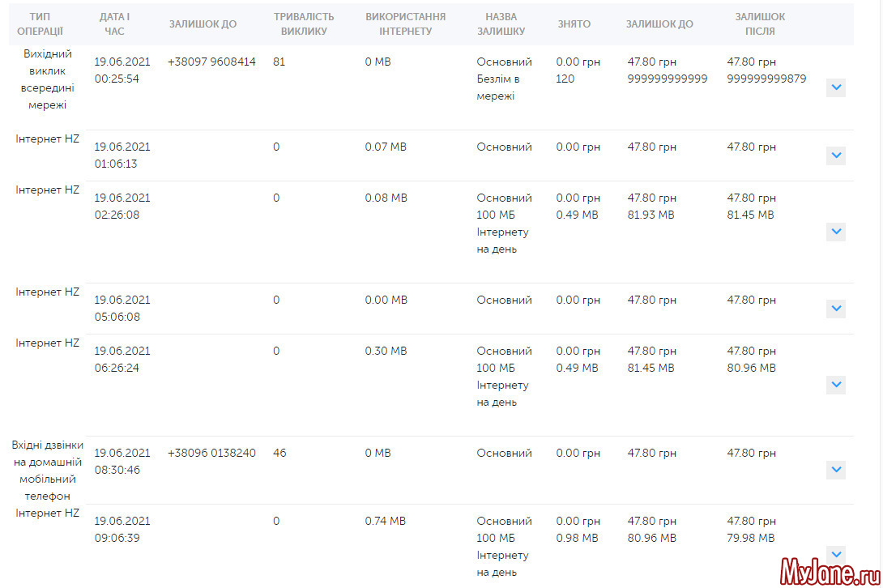The height and width of the screenshot is (588, 883).
Task: Click the Знято column header
Action: click(574, 24)
